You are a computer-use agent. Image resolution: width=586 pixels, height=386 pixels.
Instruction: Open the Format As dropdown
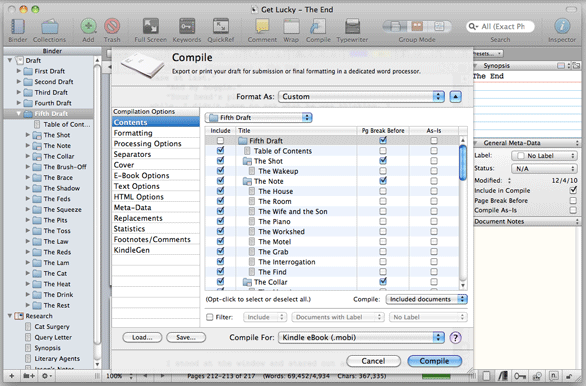[361, 97]
